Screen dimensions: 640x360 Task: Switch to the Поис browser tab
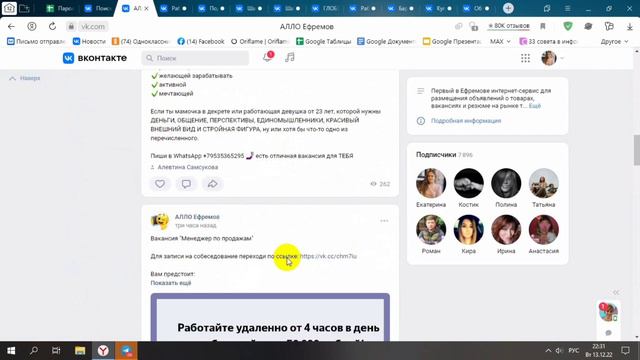point(98,8)
